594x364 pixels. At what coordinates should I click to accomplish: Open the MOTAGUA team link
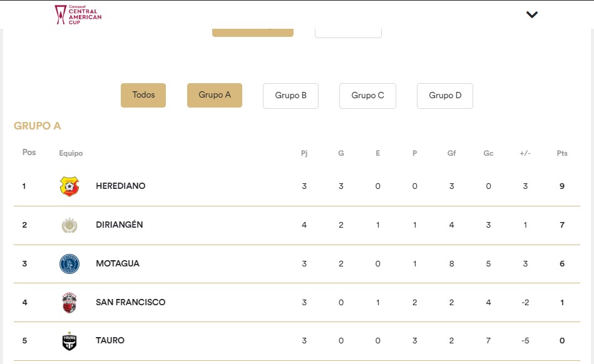118,263
